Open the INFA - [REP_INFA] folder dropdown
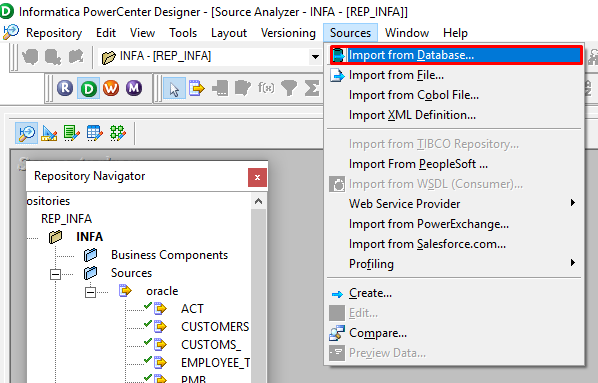This screenshot has width=598, height=383. [315, 57]
